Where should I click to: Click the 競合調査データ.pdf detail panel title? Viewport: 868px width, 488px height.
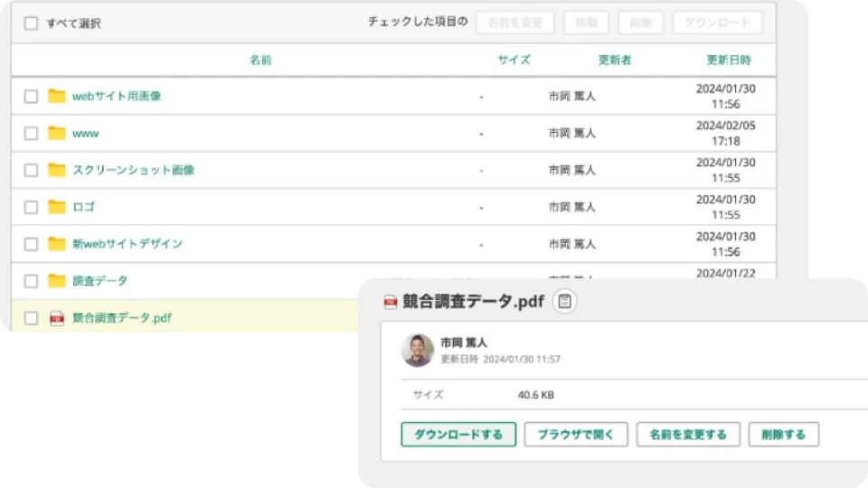pos(473,302)
